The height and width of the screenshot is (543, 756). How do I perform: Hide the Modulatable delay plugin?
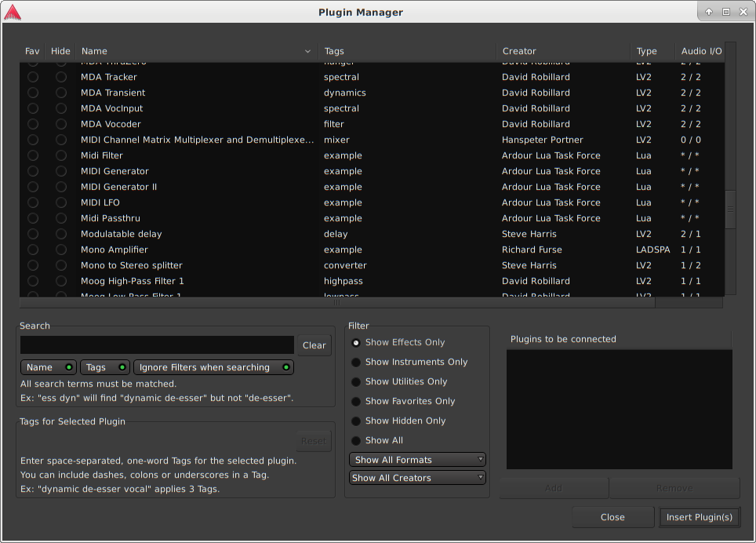click(x=60, y=234)
